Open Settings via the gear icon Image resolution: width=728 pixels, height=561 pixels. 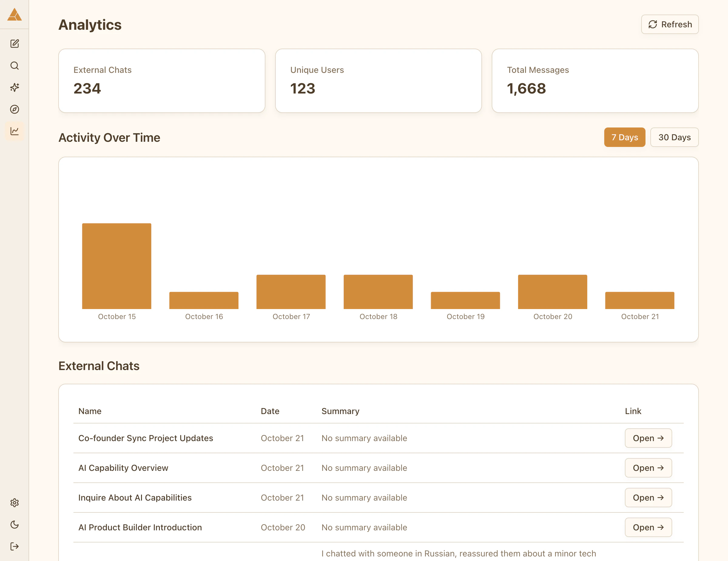tap(15, 503)
